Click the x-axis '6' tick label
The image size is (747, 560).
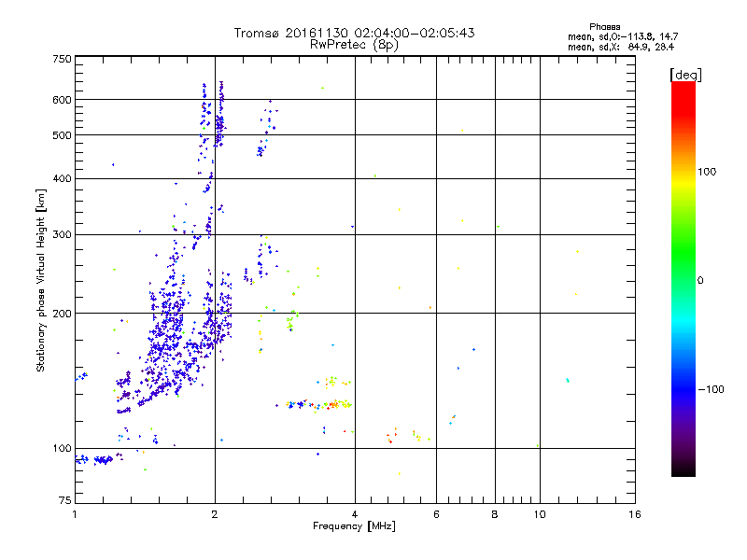click(x=436, y=514)
